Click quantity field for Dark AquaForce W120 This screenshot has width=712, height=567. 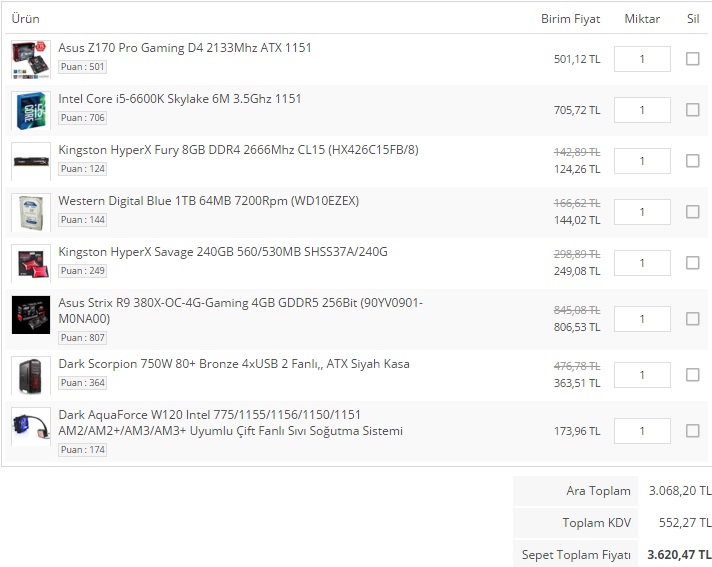[x=642, y=431]
